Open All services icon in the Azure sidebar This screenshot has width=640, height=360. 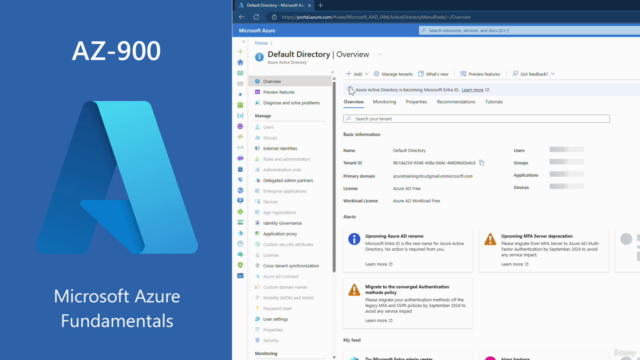pyautogui.click(x=240, y=84)
